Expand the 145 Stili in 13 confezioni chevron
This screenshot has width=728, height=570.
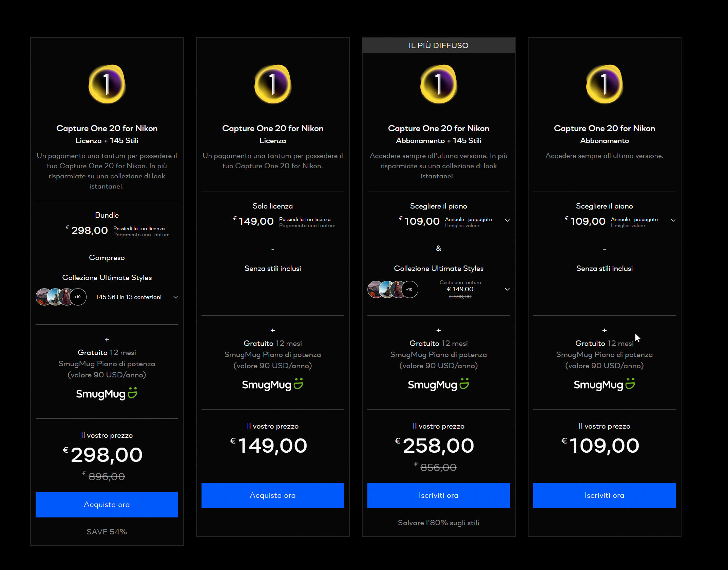pyautogui.click(x=175, y=297)
